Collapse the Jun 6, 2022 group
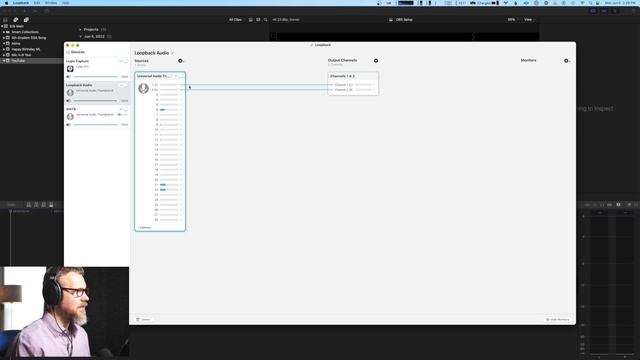This screenshot has width=640, height=360. (x=80, y=36)
